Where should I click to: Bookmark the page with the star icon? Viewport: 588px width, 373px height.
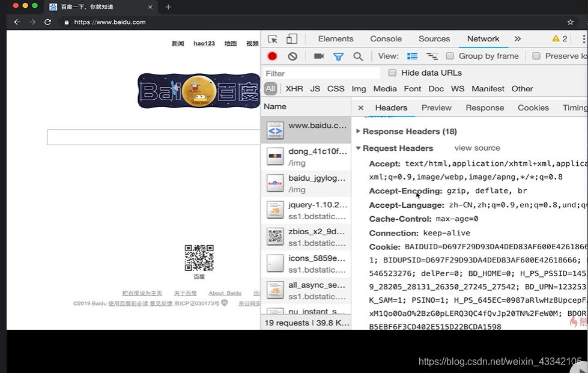coord(571,22)
